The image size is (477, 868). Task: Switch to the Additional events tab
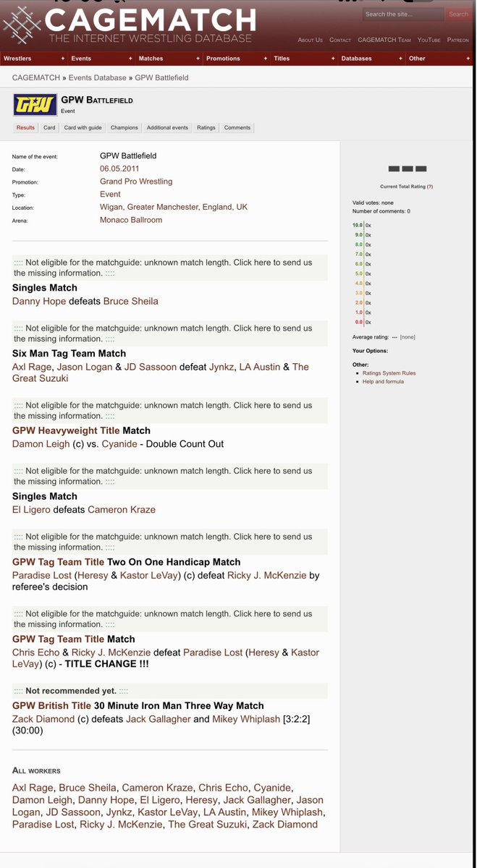pyautogui.click(x=167, y=127)
